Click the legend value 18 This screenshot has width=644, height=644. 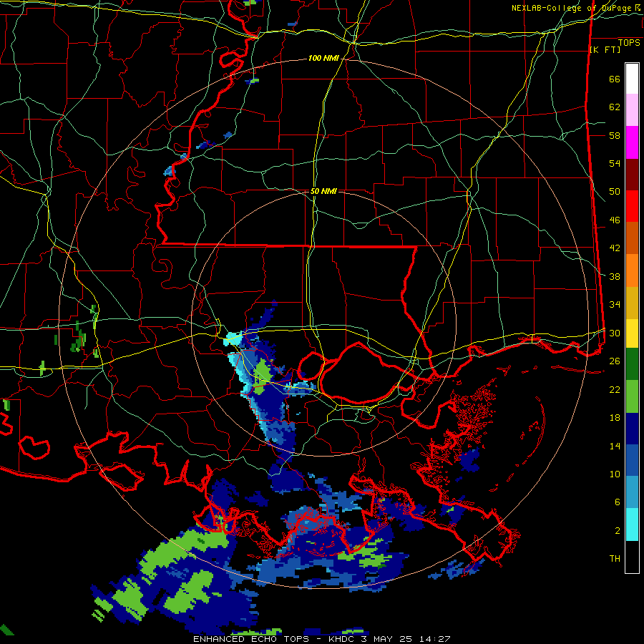pyautogui.click(x=615, y=418)
